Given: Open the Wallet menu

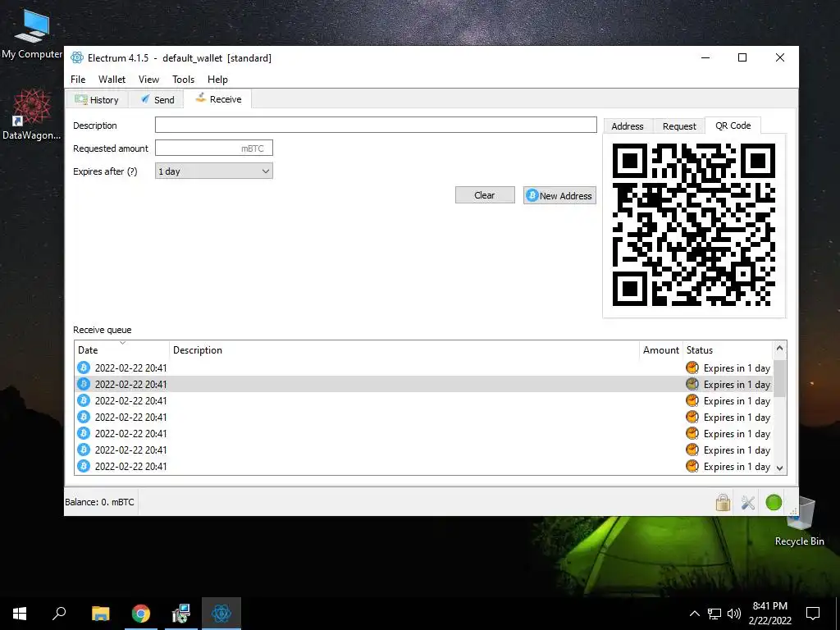Looking at the screenshot, I should (112, 80).
